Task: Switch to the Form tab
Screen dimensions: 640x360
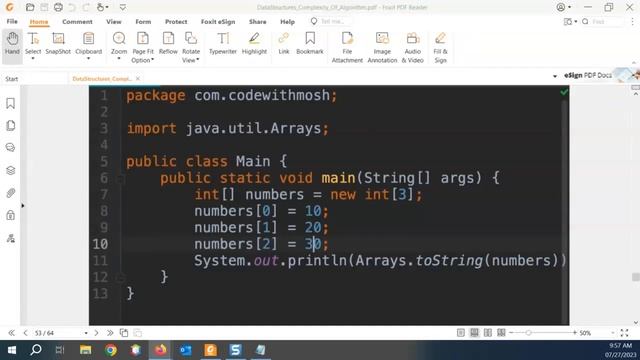Action: (x=143, y=22)
